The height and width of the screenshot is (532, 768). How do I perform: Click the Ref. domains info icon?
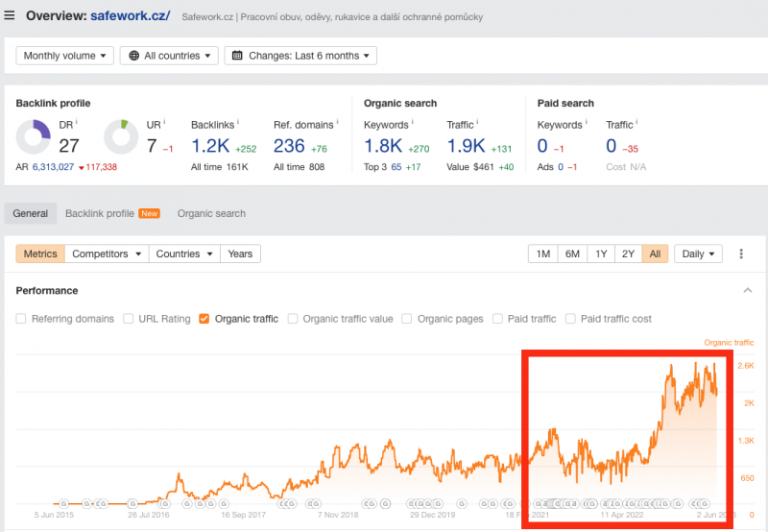[337, 122]
